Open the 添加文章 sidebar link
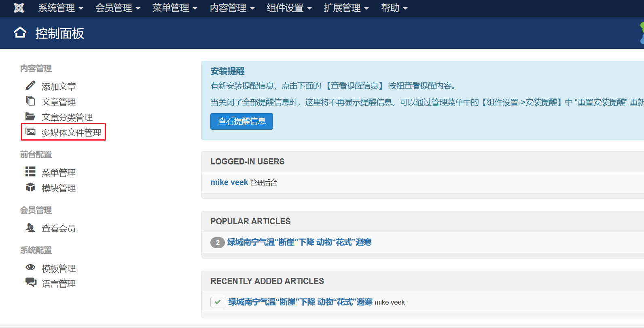The width and height of the screenshot is (644, 328). 59,86
